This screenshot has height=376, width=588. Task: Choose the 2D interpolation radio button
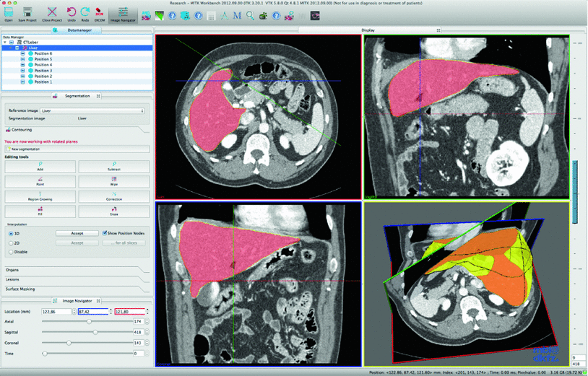[11, 243]
